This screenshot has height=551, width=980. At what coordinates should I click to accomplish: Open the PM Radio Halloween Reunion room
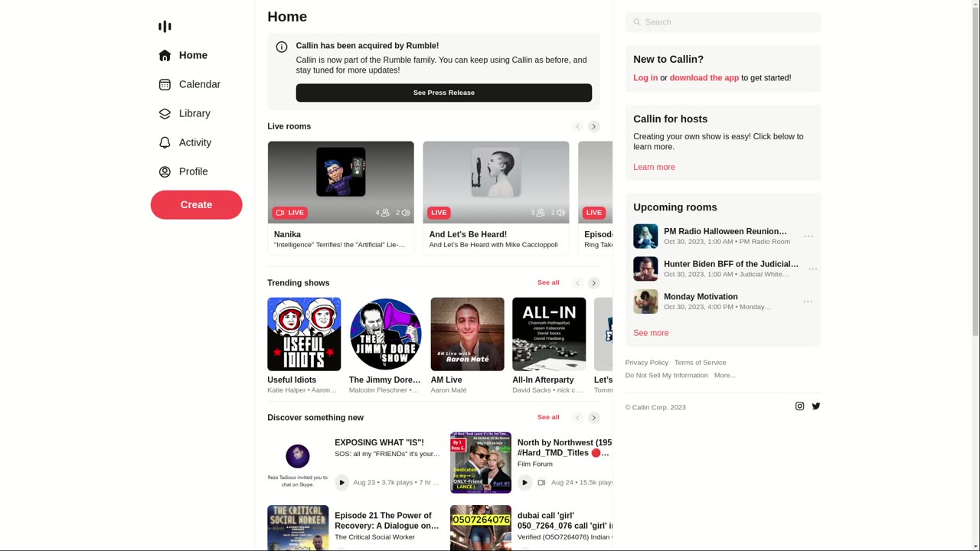pos(725,231)
